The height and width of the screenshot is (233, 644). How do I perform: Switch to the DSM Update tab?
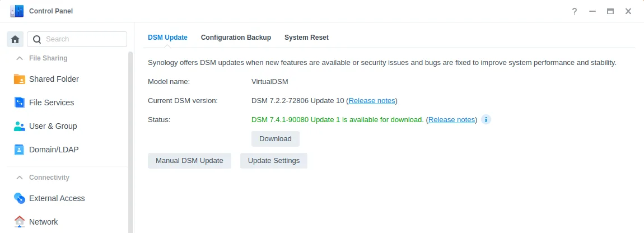167,38
